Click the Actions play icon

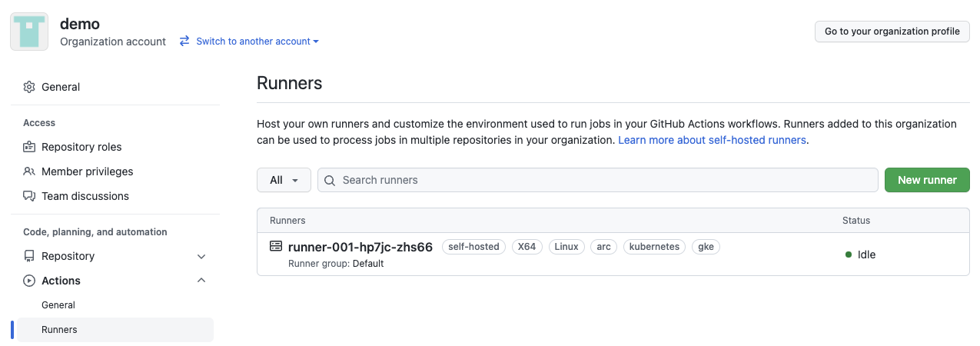pos(29,281)
